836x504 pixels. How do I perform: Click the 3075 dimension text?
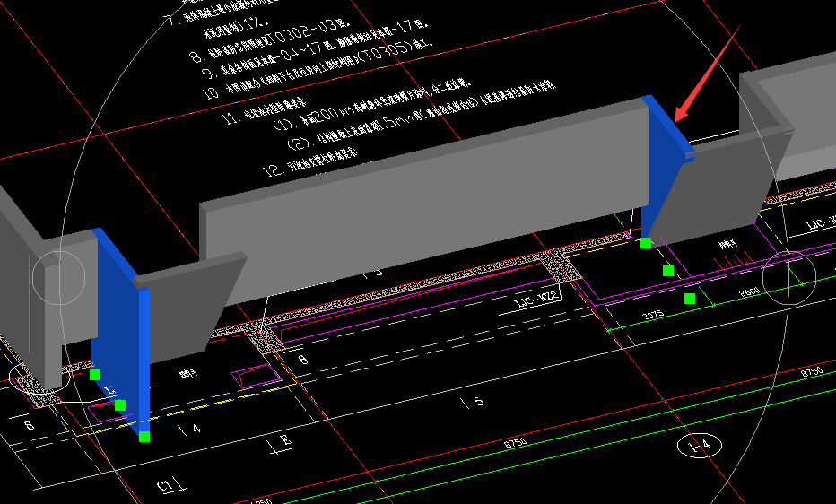(653, 315)
